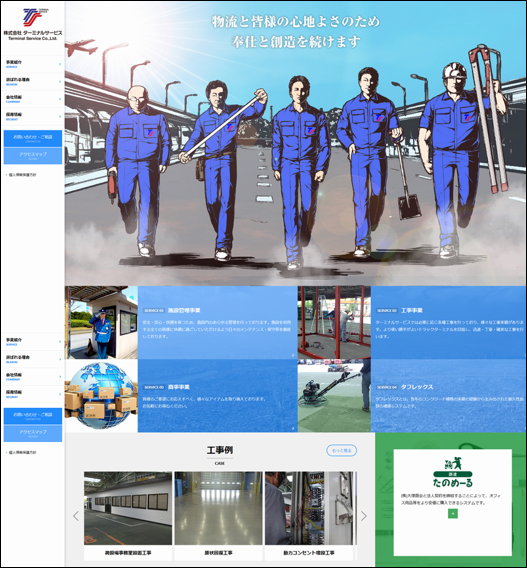Expand REASON chevron in upper sidebar menu
The image size is (527, 568).
point(60,82)
